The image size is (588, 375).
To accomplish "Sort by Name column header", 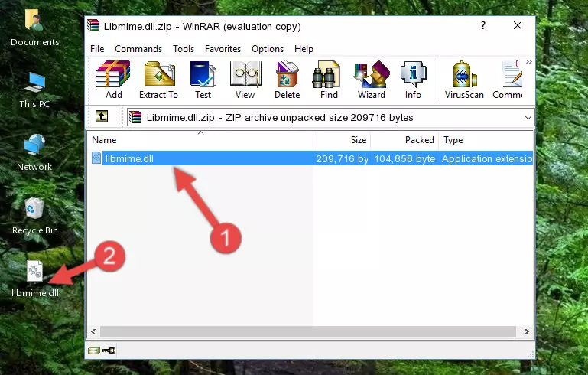I will (200, 139).
